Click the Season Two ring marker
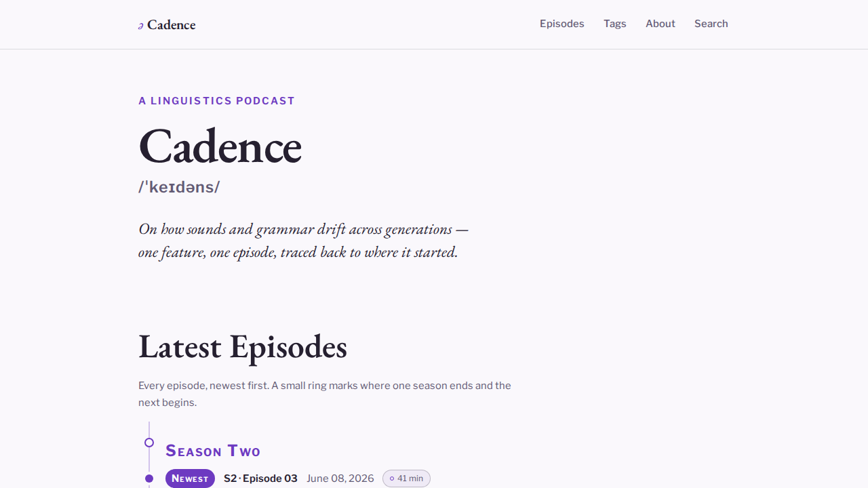Screen dimensions: 868x488 (x=149, y=443)
